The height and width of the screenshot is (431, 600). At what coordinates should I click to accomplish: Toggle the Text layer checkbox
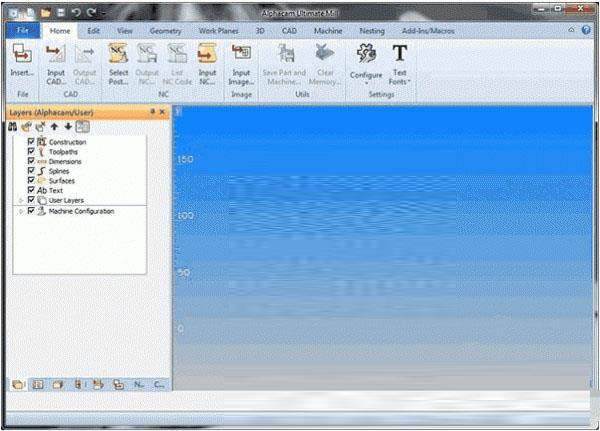31,189
